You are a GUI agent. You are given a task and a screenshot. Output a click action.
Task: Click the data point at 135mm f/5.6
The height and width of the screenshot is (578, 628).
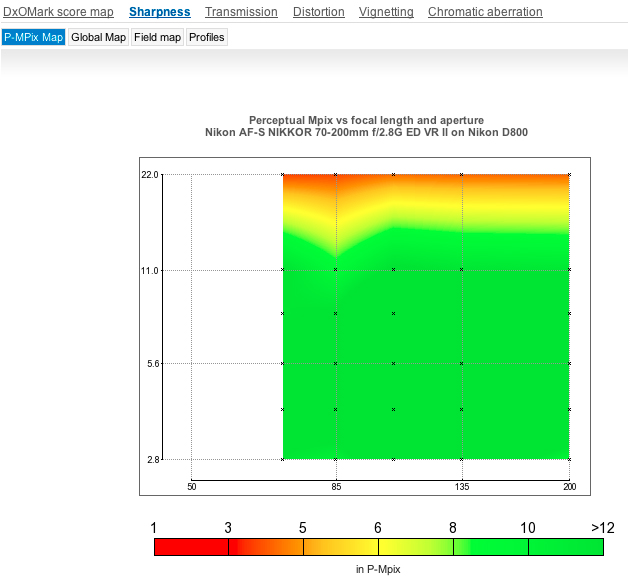462,364
